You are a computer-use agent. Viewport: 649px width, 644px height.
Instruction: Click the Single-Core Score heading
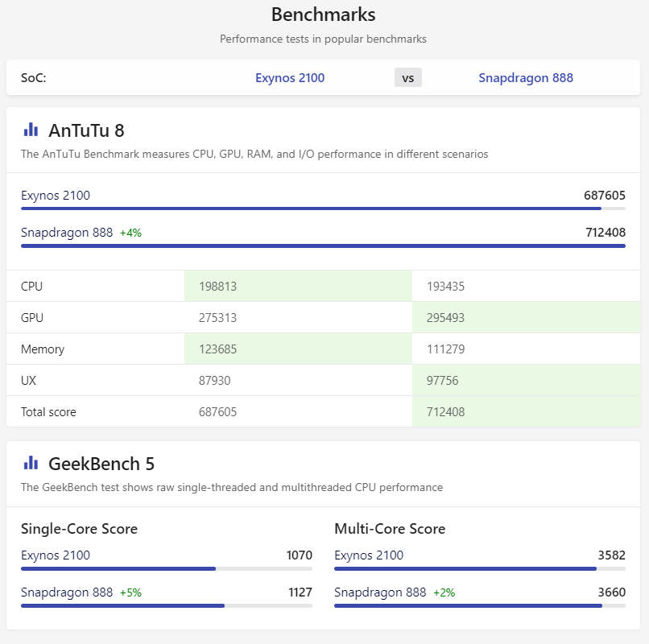(x=79, y=529)
